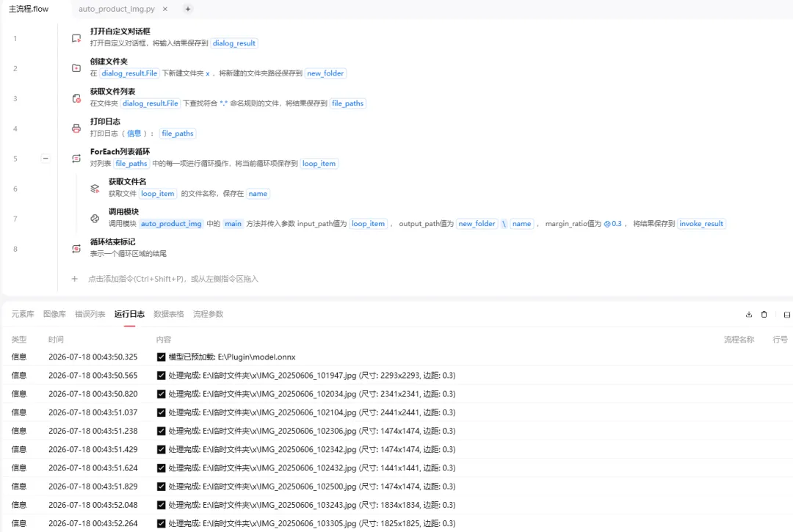This screenshot has width=793, height=532.
Task: Click the 循环结束标记 step title
Action: point(113,241)
